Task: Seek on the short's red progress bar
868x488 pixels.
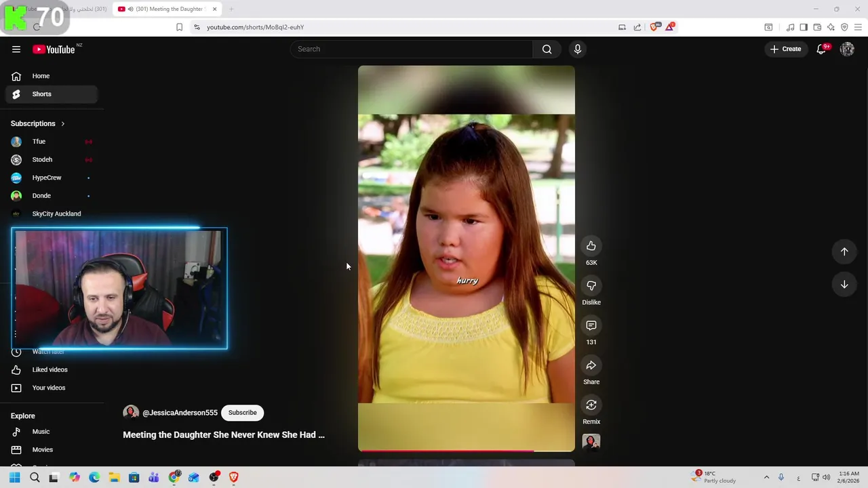Action: (467, 450)
